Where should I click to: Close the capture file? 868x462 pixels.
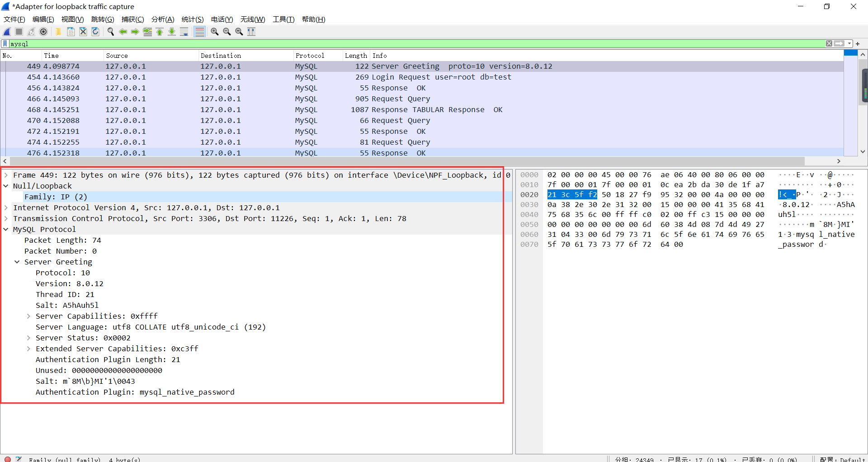coord(83,32)
